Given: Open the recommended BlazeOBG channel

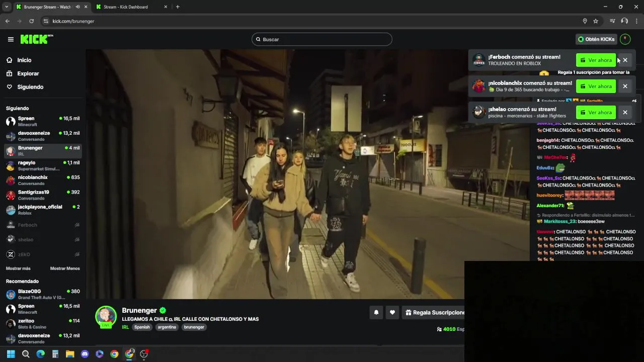Looking at the screenshot, I should (x=43, y=294).
